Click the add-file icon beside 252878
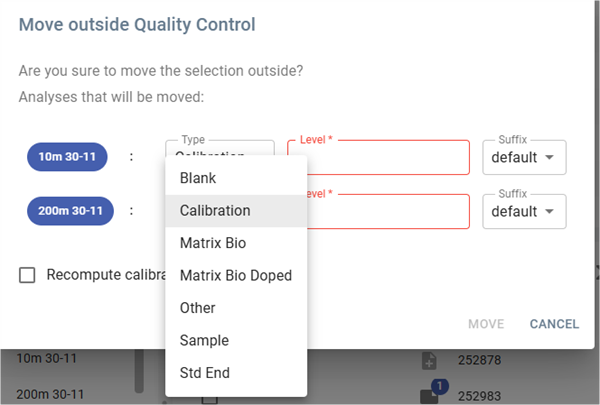The height and width of the screenshot is (405, 600). [429, 360]
